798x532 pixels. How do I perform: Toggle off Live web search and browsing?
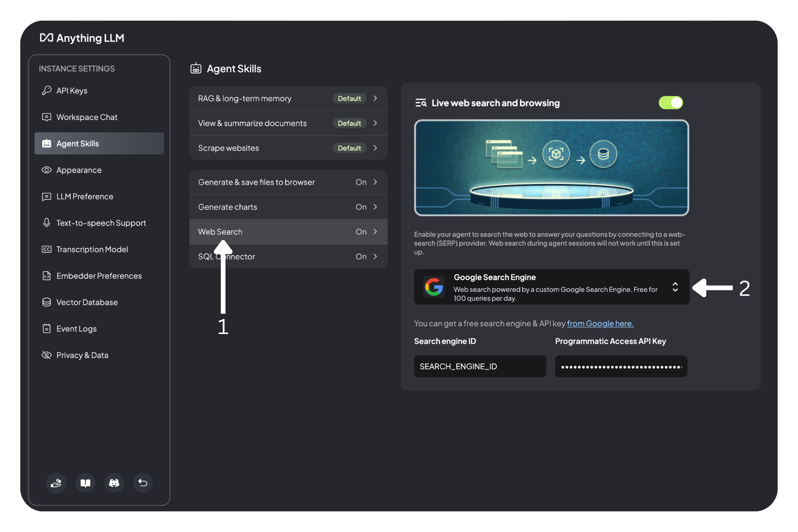(x=671, y=103)
